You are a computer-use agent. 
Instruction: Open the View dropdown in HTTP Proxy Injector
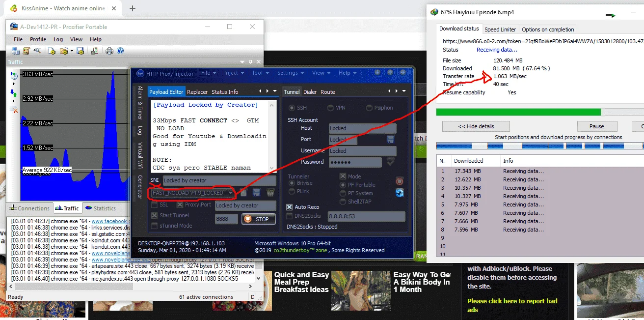[321, 73]
